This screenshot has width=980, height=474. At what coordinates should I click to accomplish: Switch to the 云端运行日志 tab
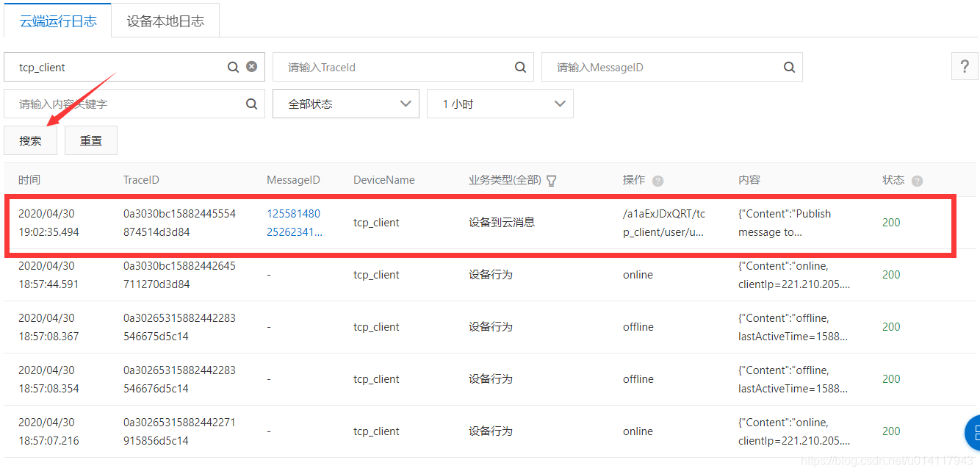coord(58,21)
